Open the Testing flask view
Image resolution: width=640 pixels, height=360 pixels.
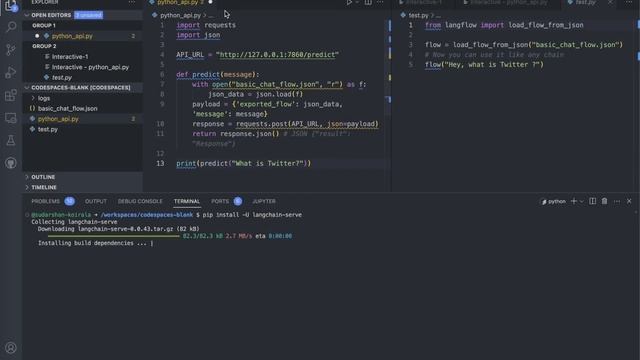11,140
